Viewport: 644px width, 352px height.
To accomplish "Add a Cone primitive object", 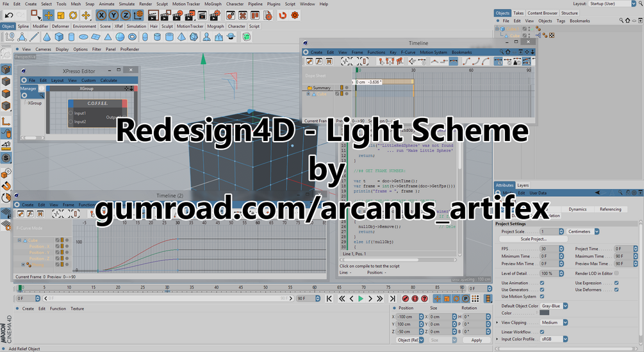I will point(47,37).
